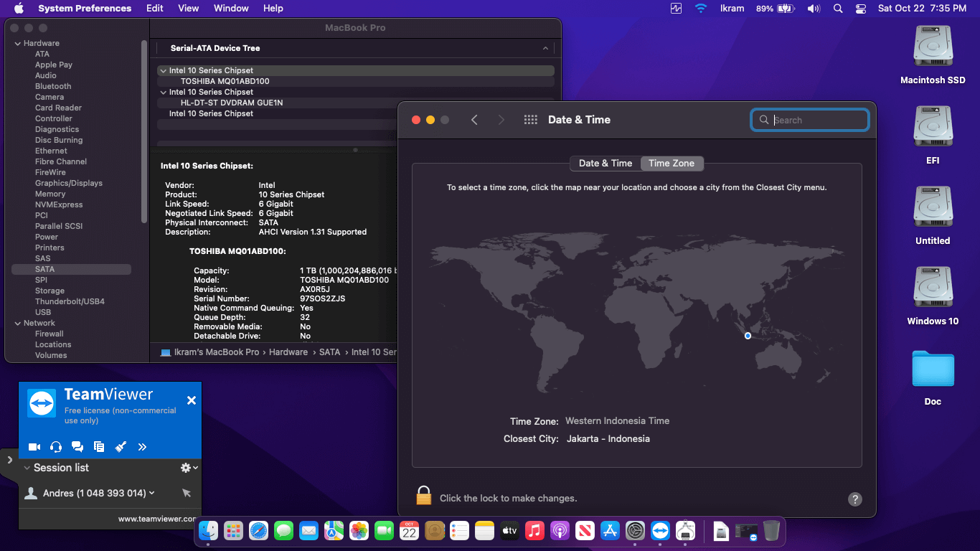Open the TeamViewer gear settings dropdown
980x551 pixels.
click(189, 468)
